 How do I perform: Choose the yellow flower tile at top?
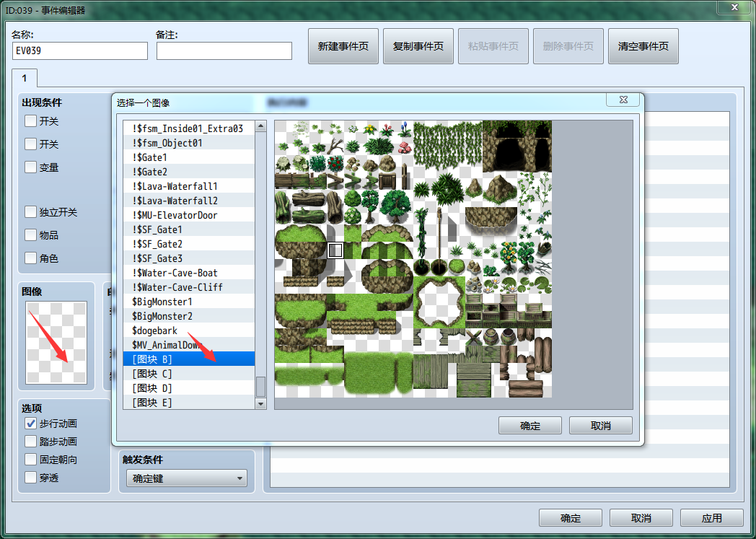[x=370, y=129]
